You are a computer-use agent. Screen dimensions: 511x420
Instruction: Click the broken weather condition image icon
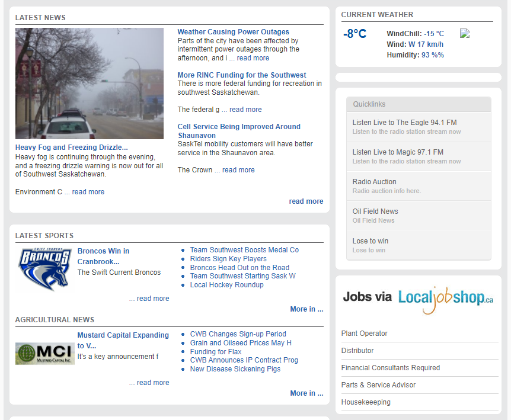(x=465, y=34)
